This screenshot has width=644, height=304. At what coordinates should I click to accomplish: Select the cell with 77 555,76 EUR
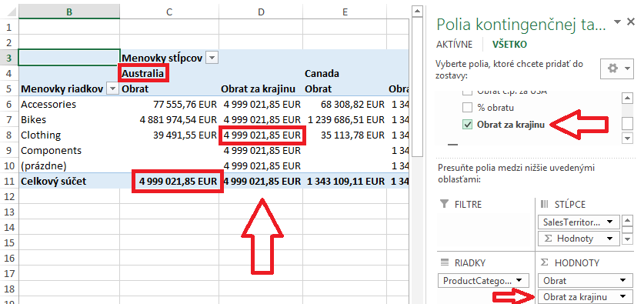169,105
